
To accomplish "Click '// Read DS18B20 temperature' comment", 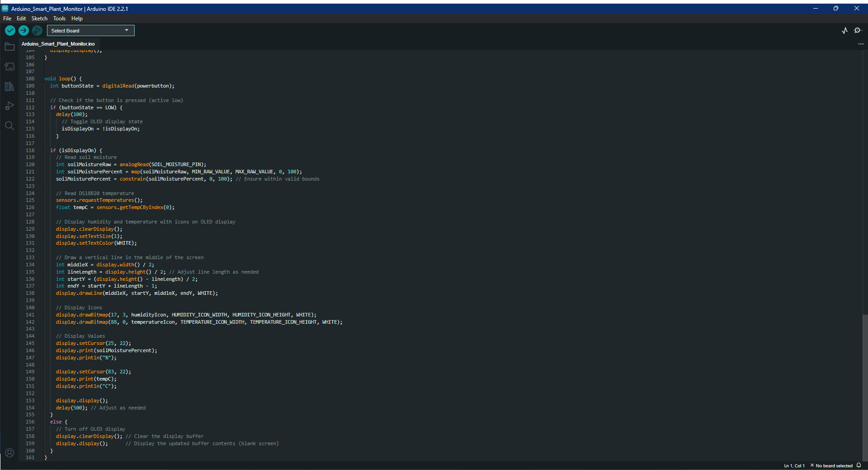I will [x=95, y=193].
